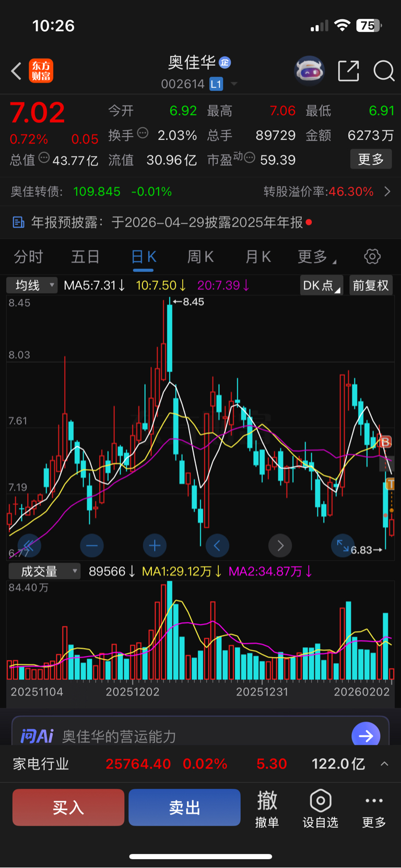Open the 家电行业 sector row
The image size is (401, 868).
tap(200, 764)
